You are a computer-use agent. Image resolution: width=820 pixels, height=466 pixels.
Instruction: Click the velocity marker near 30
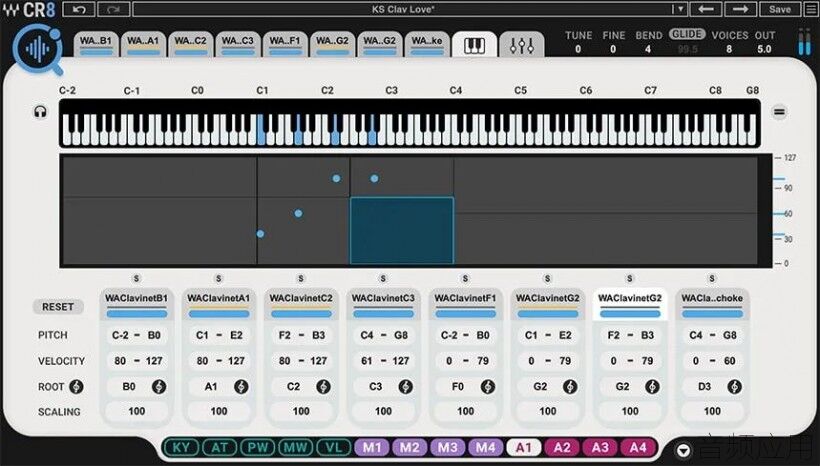click(779, 234)
